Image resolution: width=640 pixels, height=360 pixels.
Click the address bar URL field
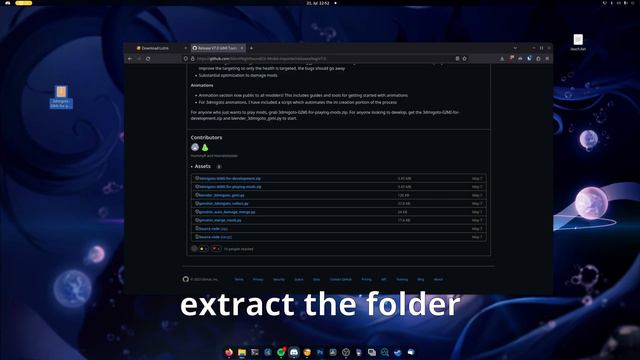coord(324,59)
